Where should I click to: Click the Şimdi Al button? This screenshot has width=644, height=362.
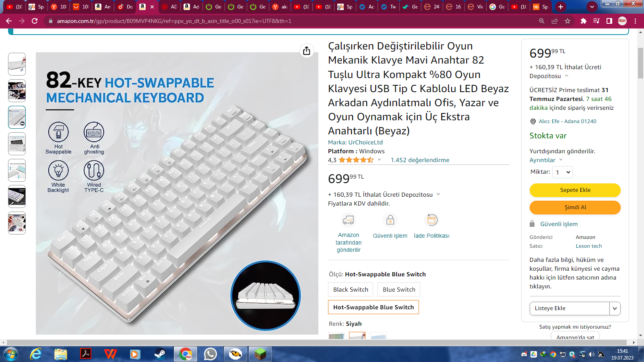point(575,208)
